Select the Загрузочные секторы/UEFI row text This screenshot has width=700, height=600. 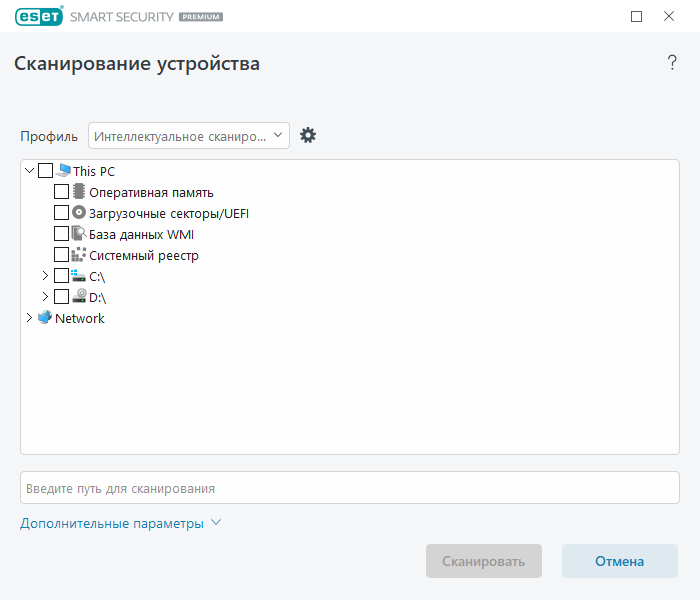click(x=169, y=213)
